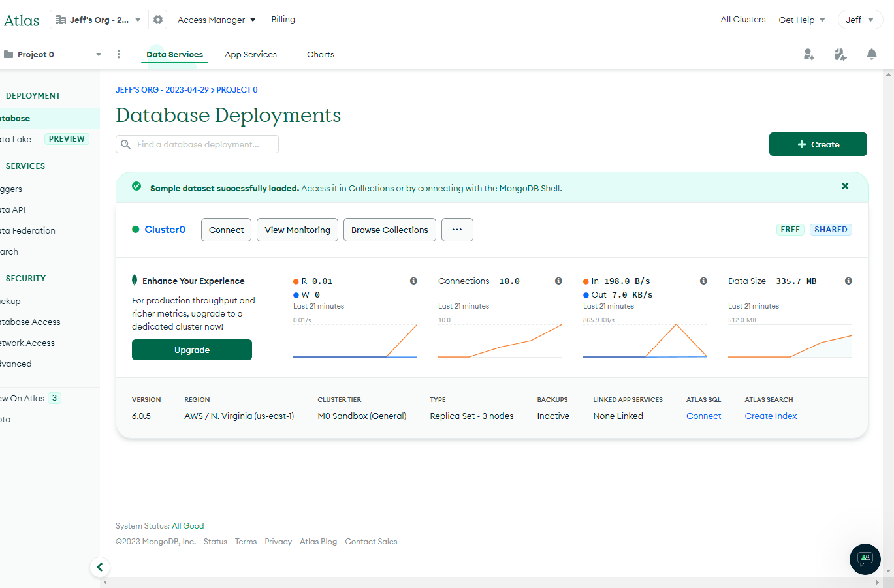This screenshot has width=894, height=588.
Task: Open the Privacy footer link
Action: tap(278, 542)
